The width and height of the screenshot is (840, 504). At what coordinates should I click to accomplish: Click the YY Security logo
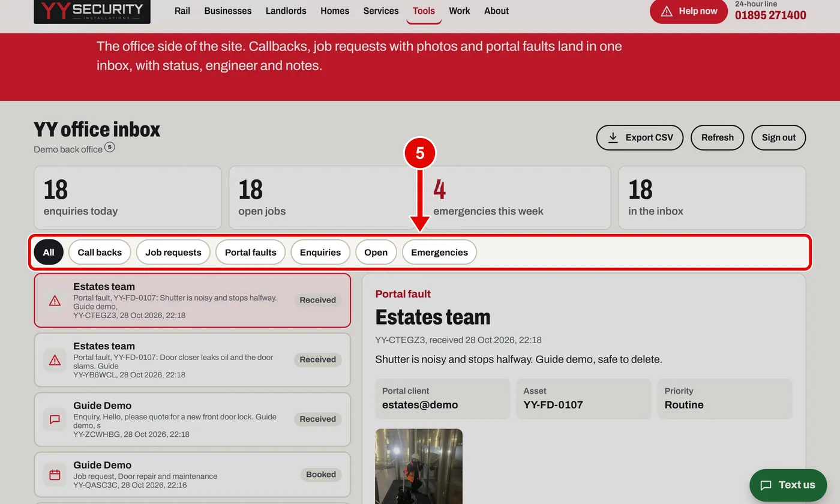92,11
